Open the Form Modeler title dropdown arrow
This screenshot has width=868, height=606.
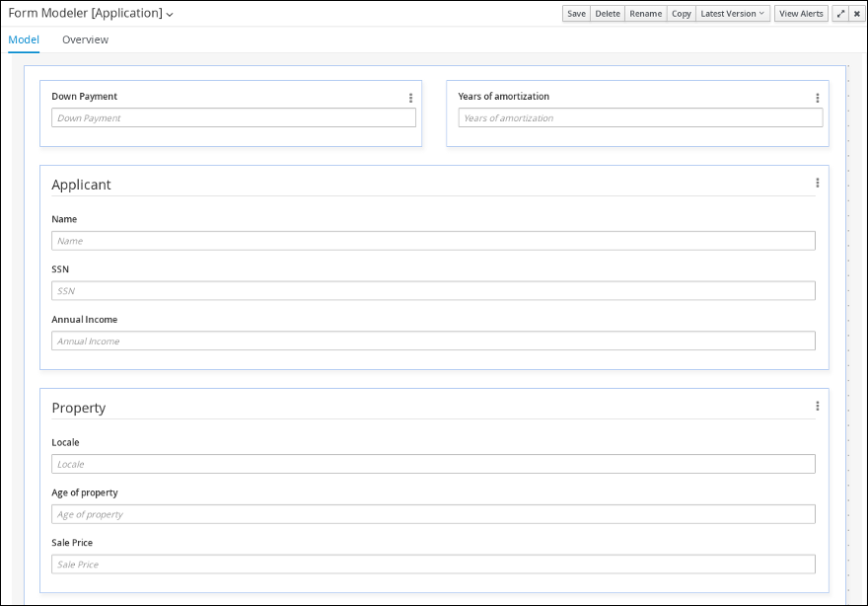(x=170, y=15)
